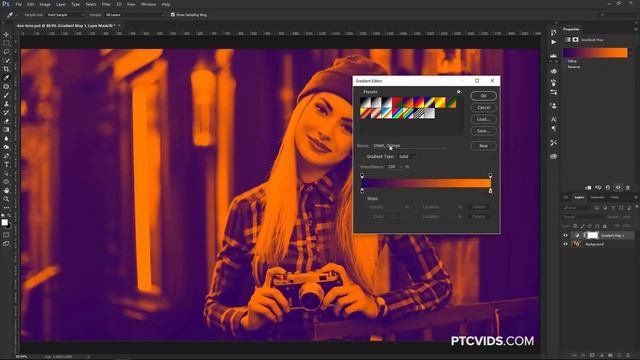Select the Gradient tool
The height and width of the screenshot is (360, 640).
6,130
